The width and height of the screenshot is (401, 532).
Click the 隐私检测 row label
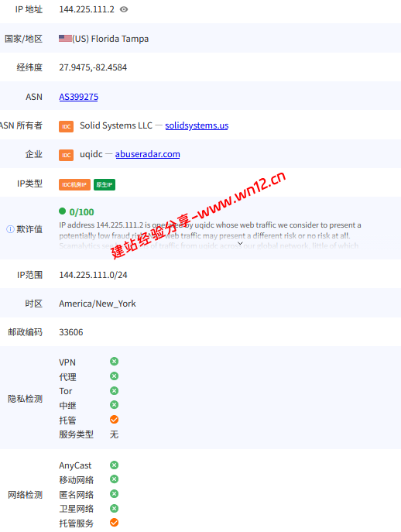coord(25,399)
